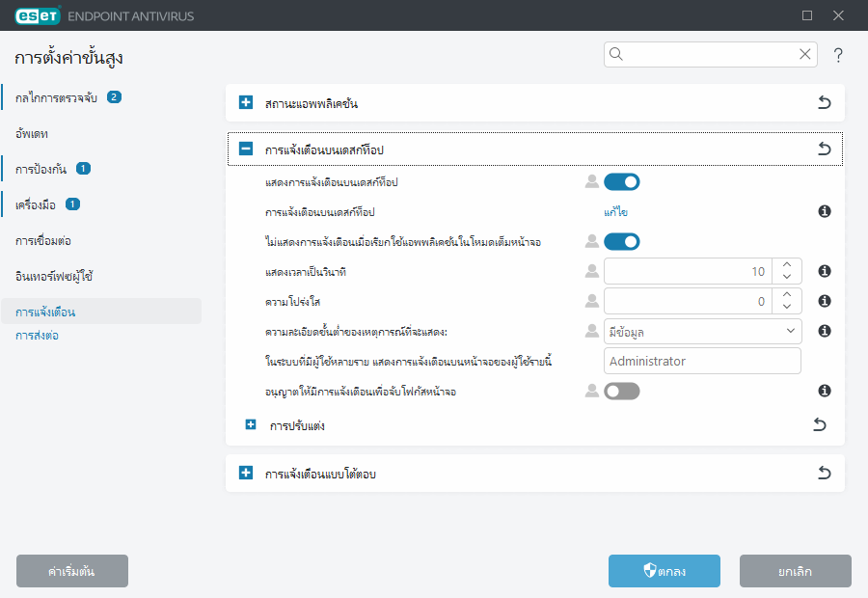The width and height of the screenshot is (868, 598).
Task: Revert การปรับแต่ง section to defaults
Action: click(x=820, y=424)
